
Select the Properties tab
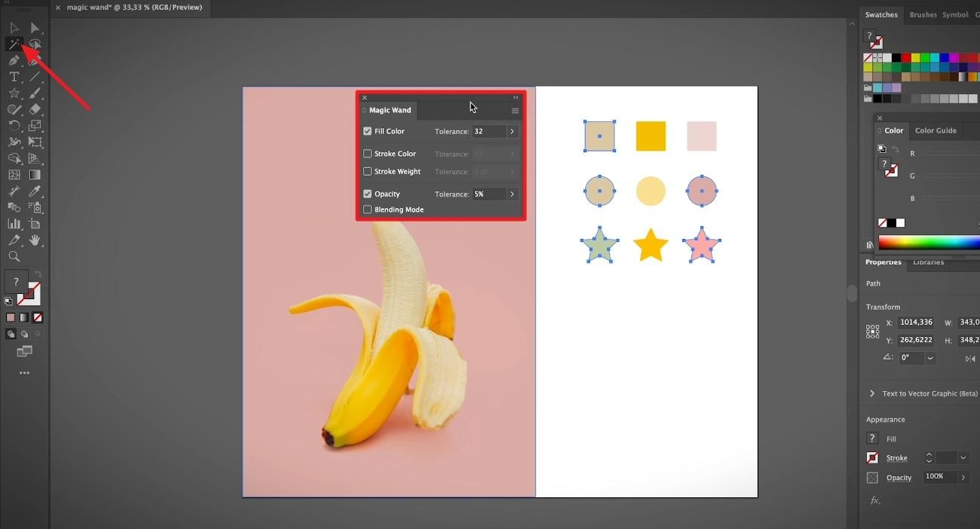[x=883, y=262]
